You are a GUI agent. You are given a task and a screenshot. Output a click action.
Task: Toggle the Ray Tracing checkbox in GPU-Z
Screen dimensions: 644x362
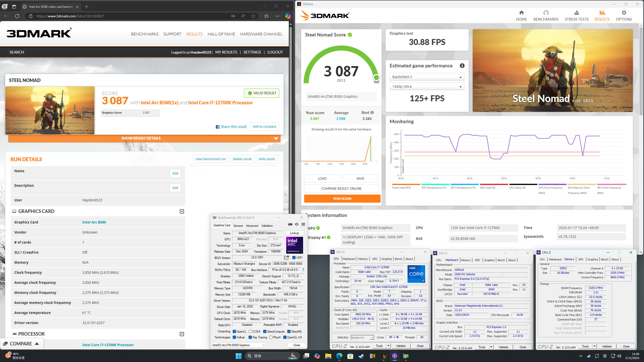[250, 337]
